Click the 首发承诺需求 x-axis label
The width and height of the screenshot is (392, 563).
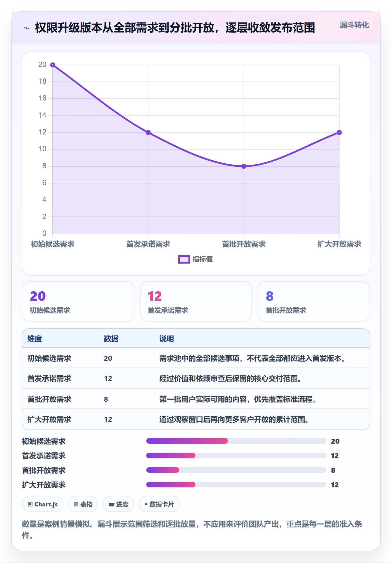pyautogui.click(x=148, y=244)
